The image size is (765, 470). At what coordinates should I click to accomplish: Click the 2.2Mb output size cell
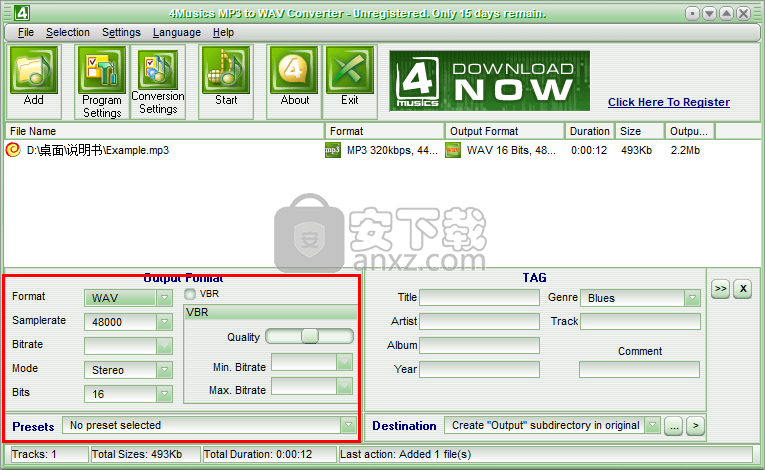[685, 150]
